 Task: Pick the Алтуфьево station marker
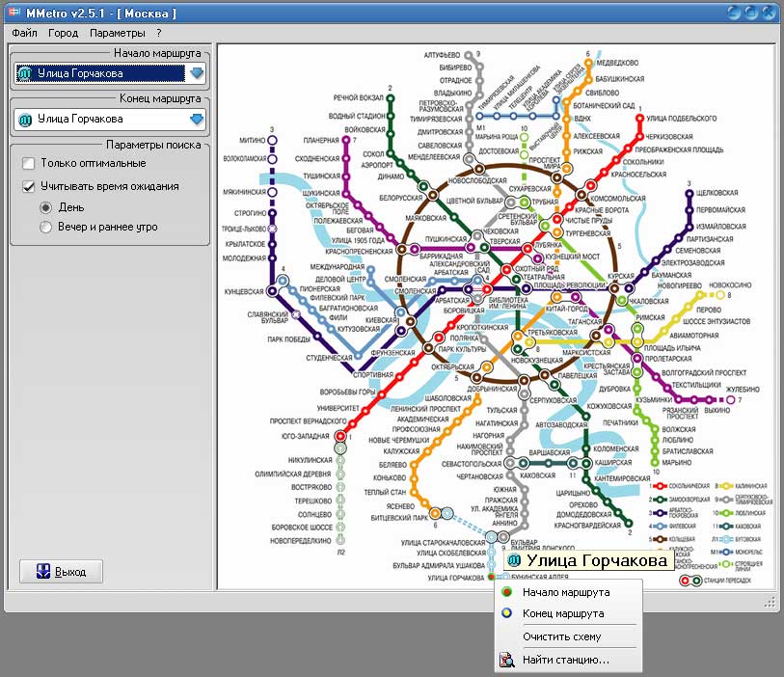tap(469, 55)
